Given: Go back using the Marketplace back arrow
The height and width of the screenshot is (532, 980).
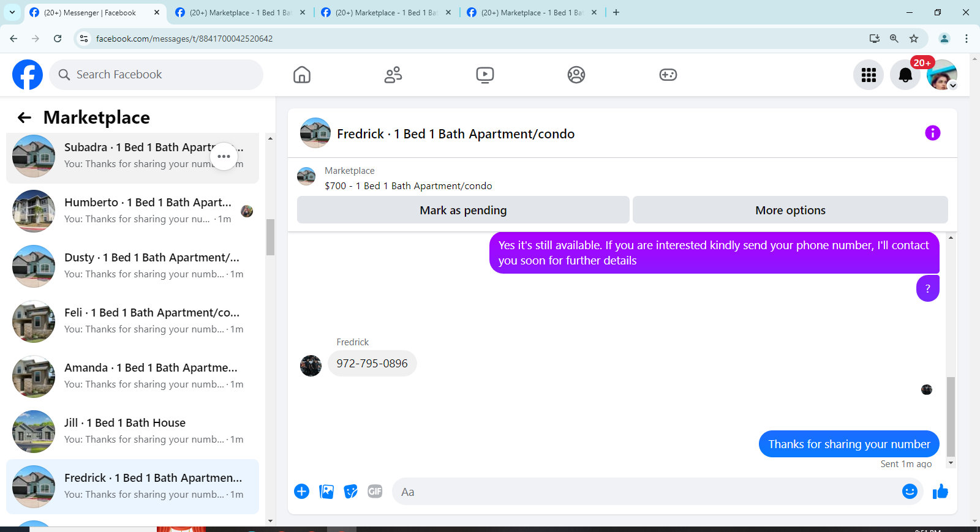Looking at the screenshot, I should (24, 118).
